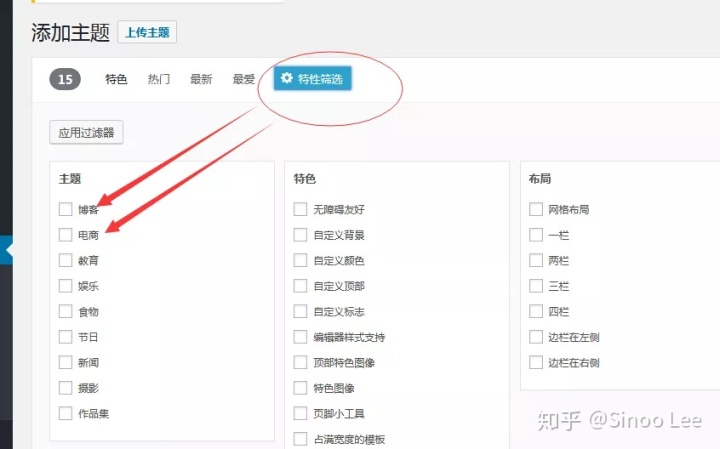Enable the 顶部特色图像 featured header checkbox
Screen dimensions: 720x449
point(300,362)
